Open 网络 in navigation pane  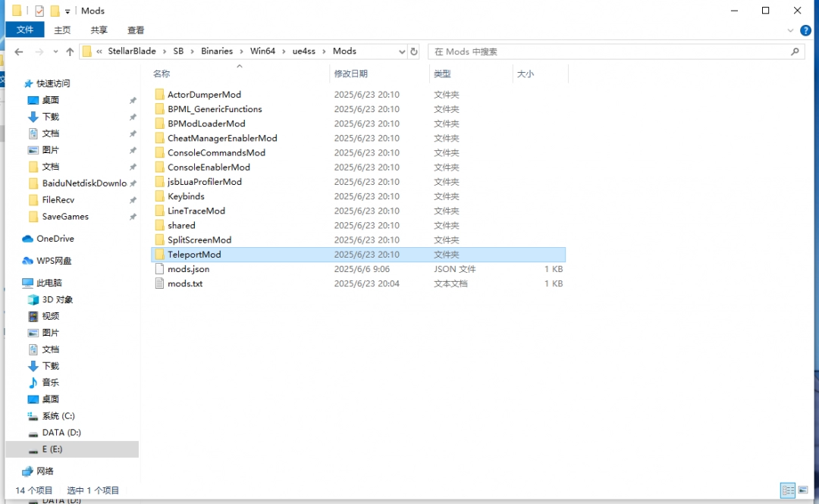tap(45, 471)
